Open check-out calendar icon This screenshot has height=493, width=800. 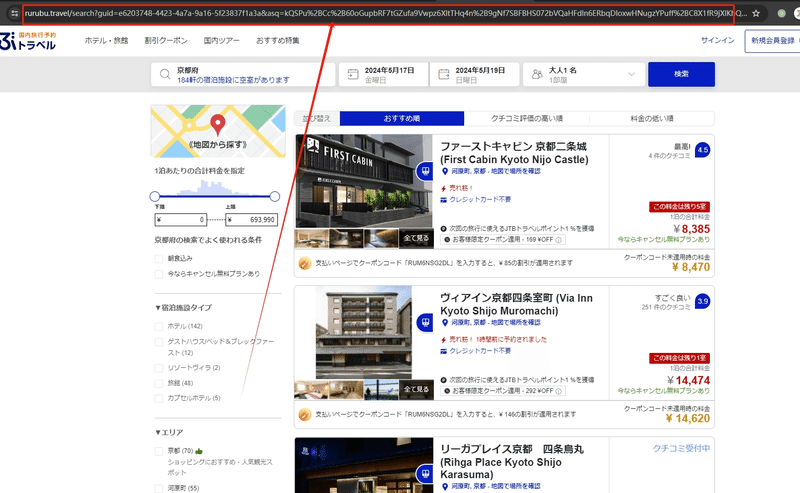pyautogui.click(x=444, y=75)
